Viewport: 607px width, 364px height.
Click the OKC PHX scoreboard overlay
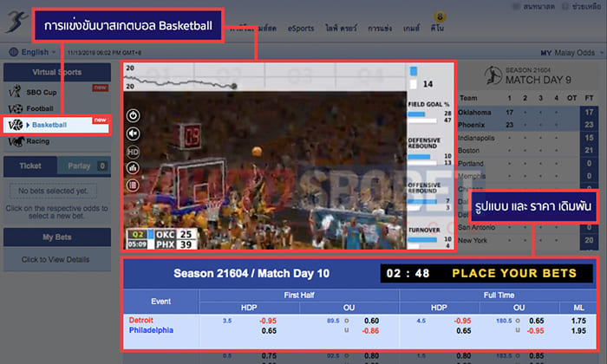click(162, 239)
